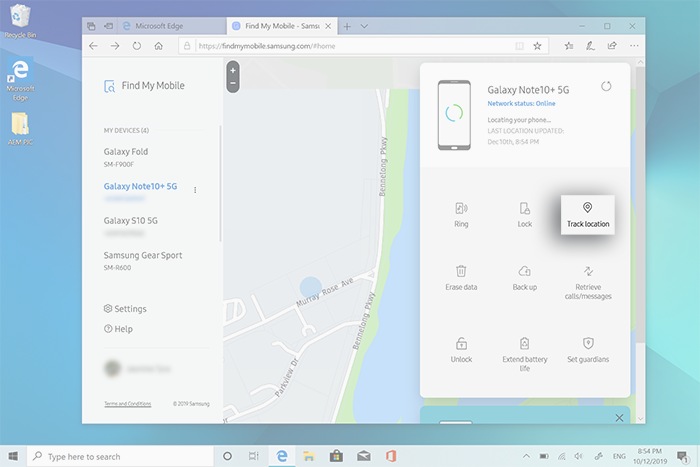Open Office app from taskbar
700x467 pixels.
pos(391,456)
